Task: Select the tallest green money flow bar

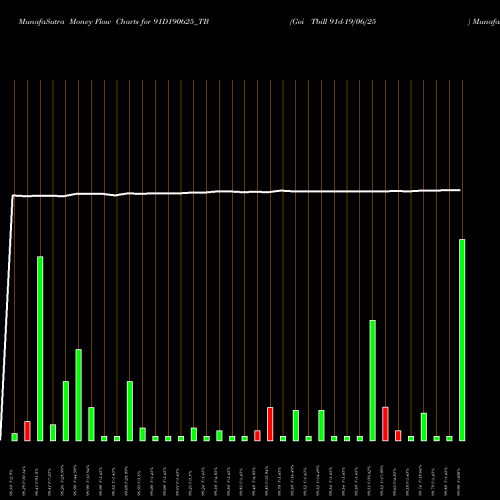Action: click(462, 340)
